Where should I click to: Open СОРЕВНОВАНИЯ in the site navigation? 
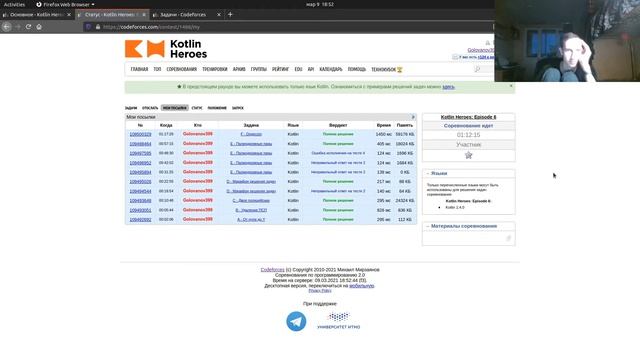pyautogui.click(x=182, y=69)
